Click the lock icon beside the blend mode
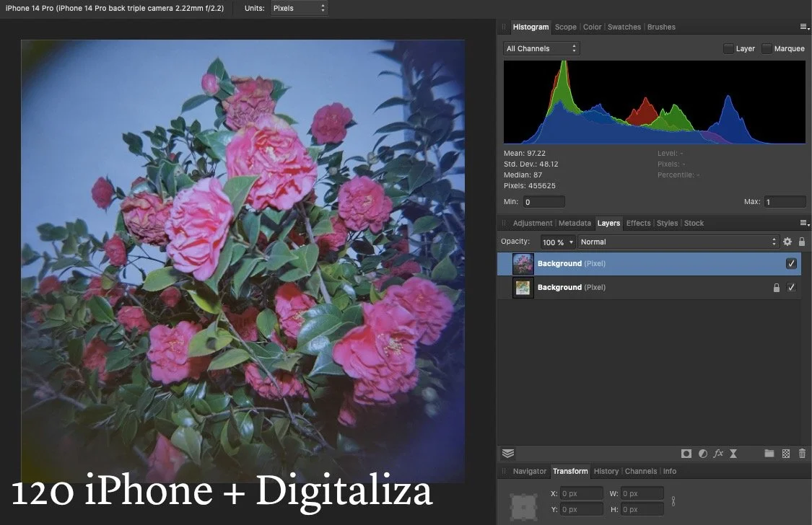Viewport: 812px width, 525px height. tap(802, 242)
